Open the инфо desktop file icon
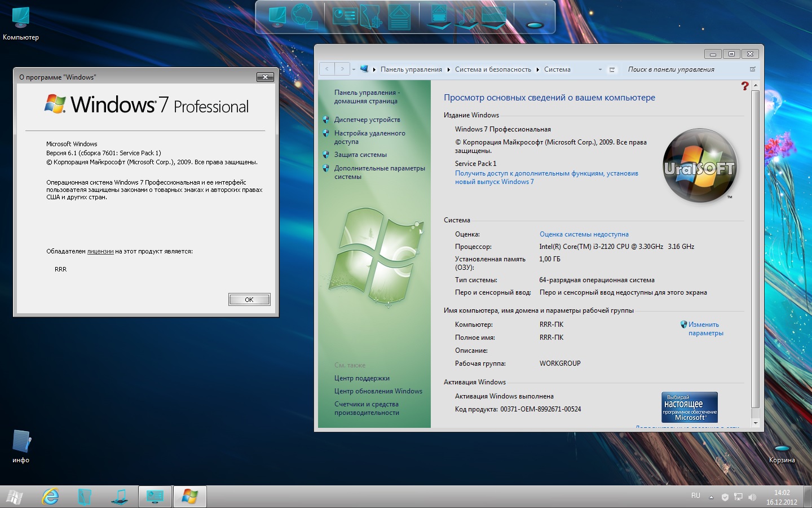 (x=21, y=446)
